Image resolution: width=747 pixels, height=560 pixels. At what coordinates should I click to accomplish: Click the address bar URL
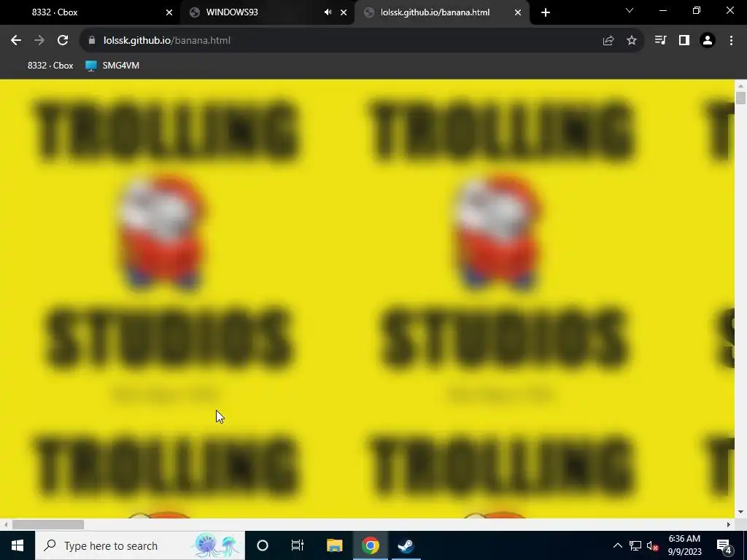tap(167, 41)
